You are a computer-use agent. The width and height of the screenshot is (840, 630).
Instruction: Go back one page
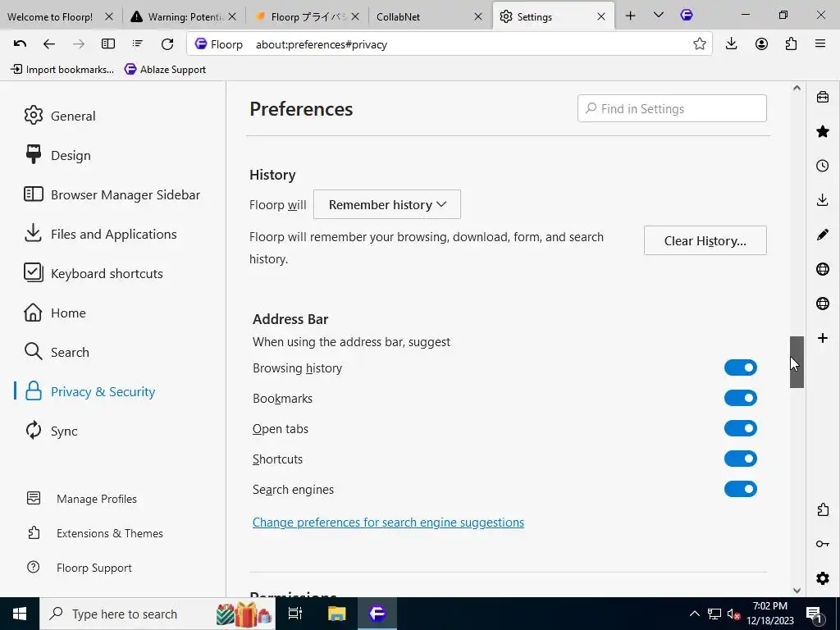[x=48, y=44]
